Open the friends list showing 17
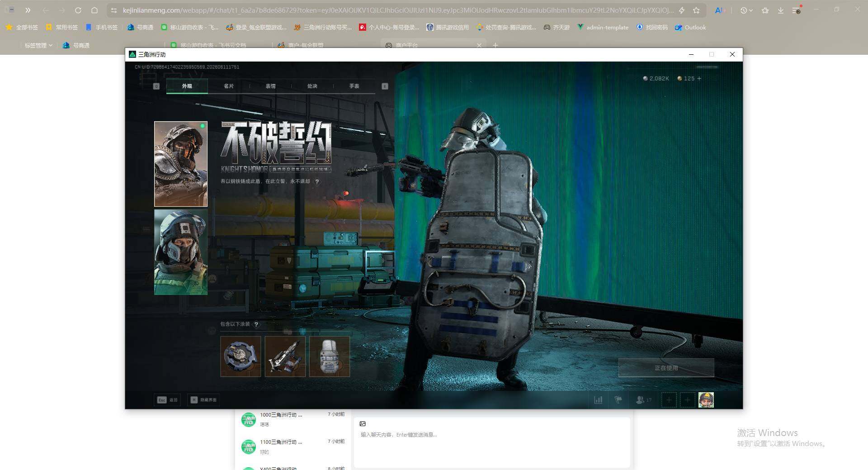The image size is (868, 470). tap(644, 400)
